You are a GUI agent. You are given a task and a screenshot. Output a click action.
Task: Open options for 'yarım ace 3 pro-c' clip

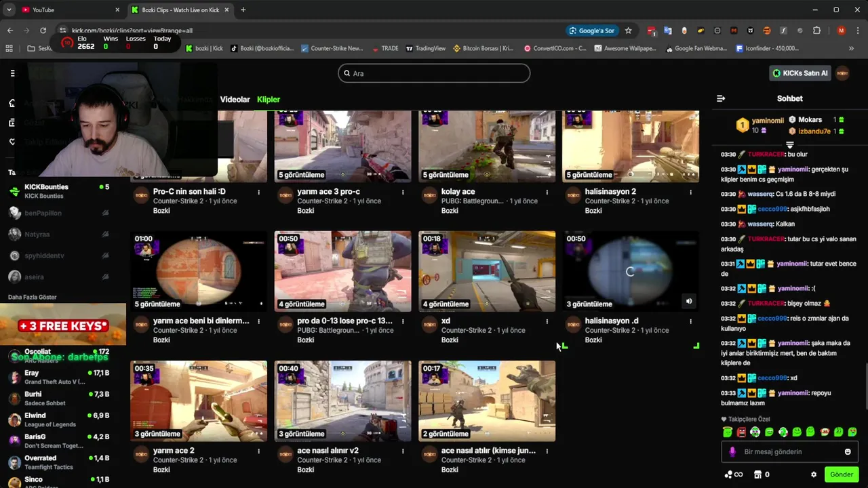pos(403,192)
